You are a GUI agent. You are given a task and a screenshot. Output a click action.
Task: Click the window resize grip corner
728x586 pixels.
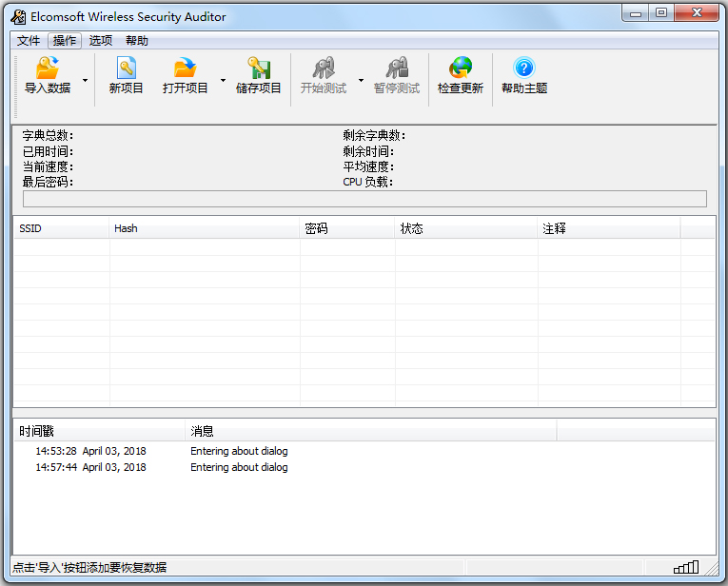pyautogui.click(x=712, y=569)
